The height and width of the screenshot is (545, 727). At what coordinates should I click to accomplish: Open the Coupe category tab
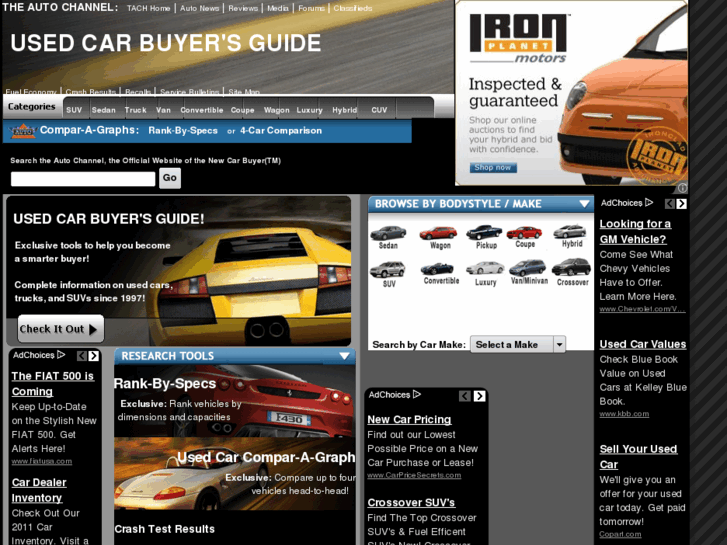point(242,110)
